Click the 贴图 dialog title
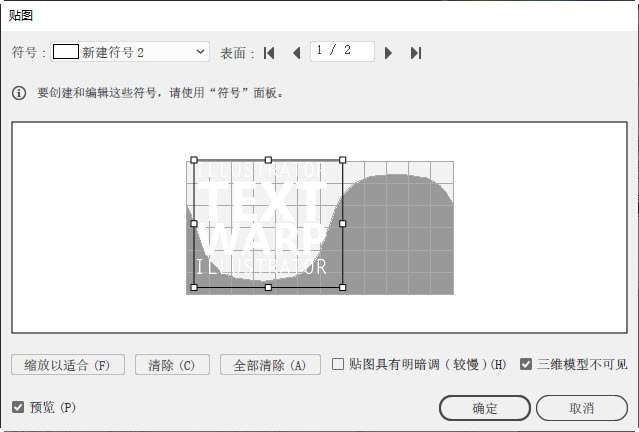The width and height of the screenshot is (639, 432). click(20, 15)
